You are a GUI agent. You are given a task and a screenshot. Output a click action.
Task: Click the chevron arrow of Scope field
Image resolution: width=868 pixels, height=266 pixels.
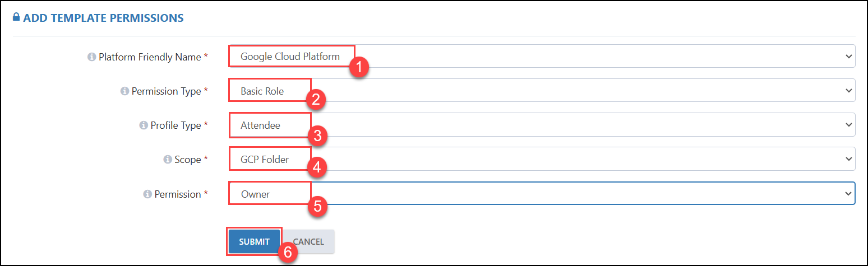[848, 159]
